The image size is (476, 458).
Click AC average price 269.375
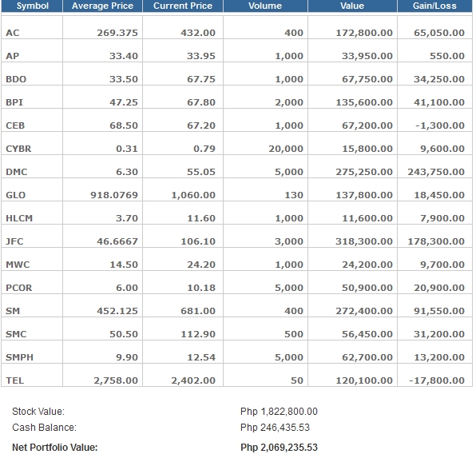pyautogui.click(x=117, y=33)
